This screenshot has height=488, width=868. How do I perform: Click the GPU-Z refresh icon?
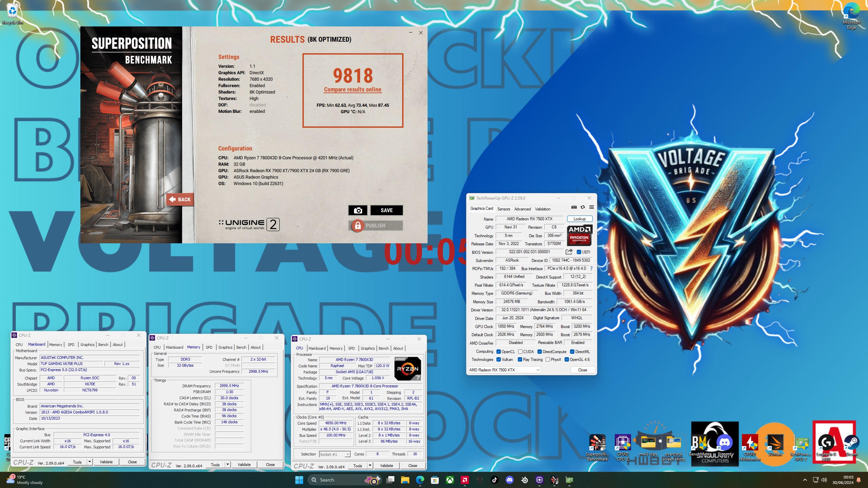point(583,207)
